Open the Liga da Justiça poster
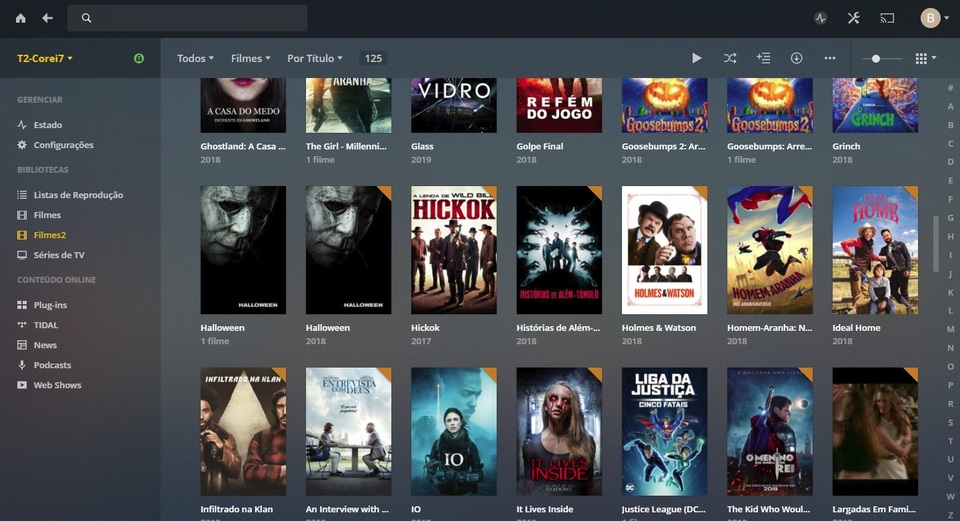 [x=664, y=432]
